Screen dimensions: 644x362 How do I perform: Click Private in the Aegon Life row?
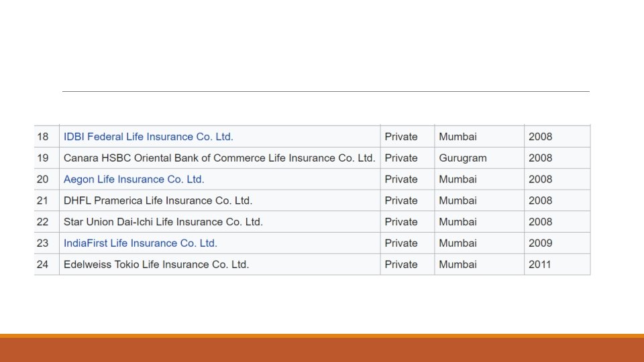click(401, 180)
